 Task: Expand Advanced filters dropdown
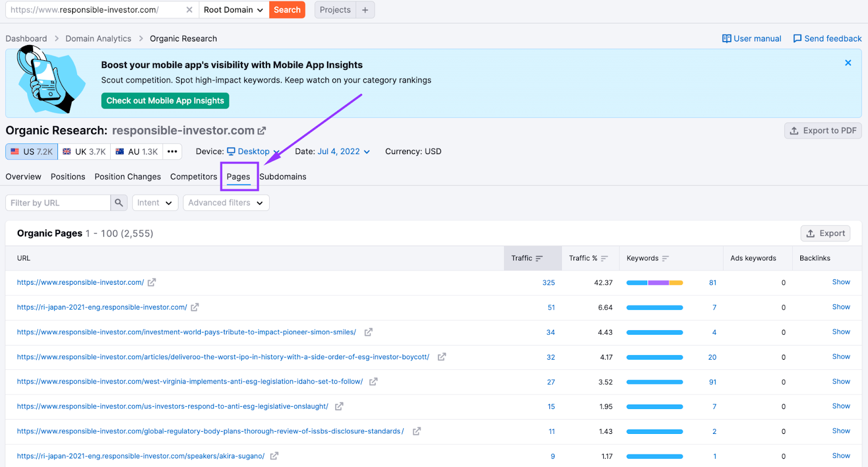[226, 203]
